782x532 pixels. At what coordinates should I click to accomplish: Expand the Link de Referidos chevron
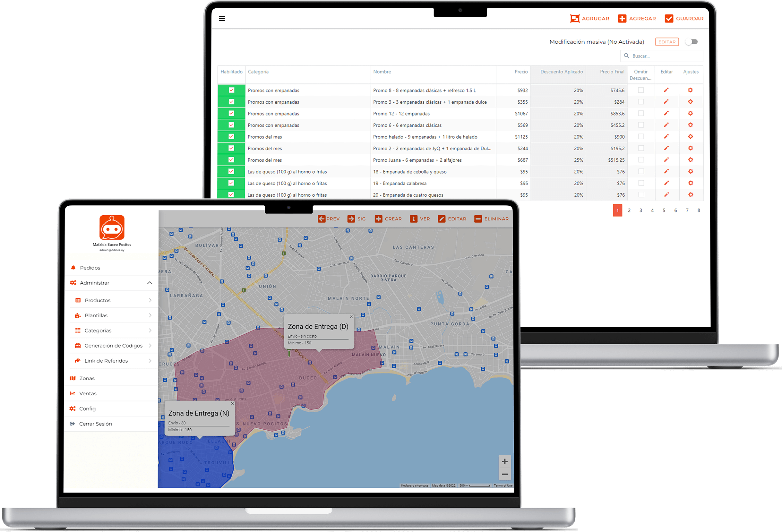[x=150, y=361]
